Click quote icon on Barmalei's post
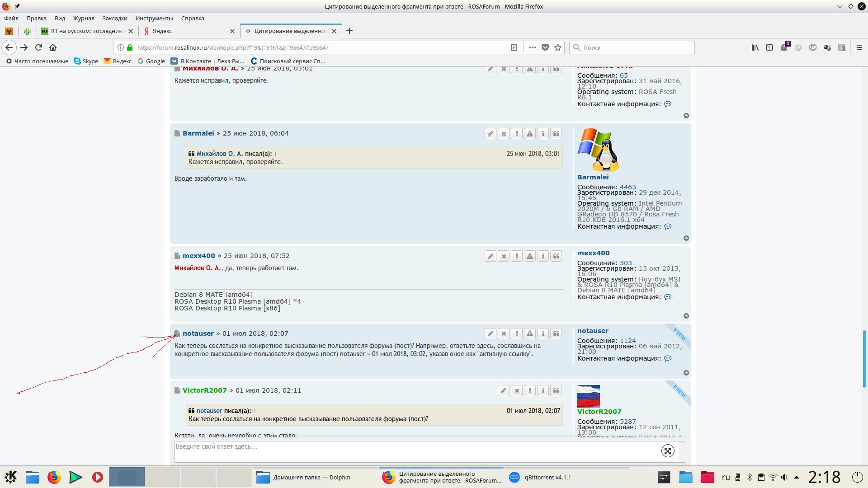868x488 pixels. pyautogui.click(x=556, y=134)
